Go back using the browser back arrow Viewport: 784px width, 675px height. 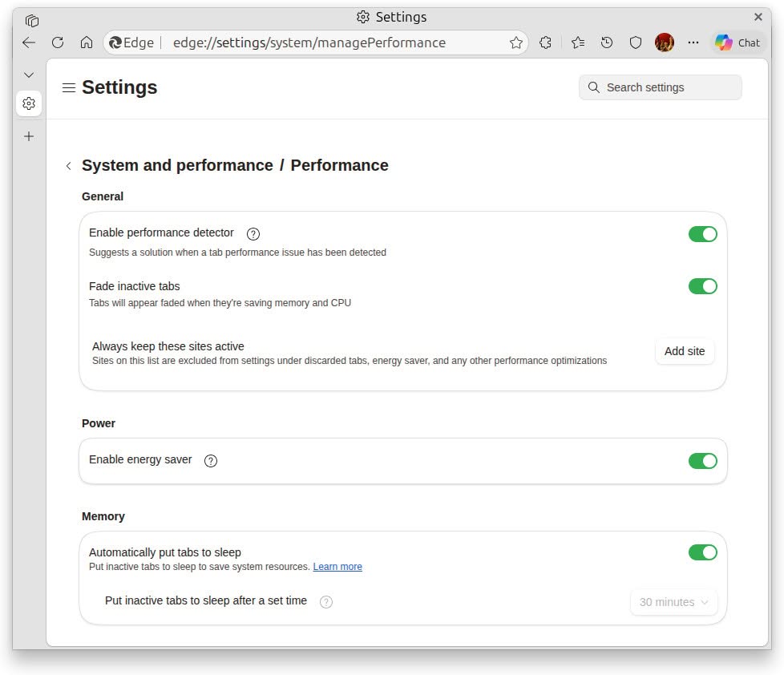29,42
